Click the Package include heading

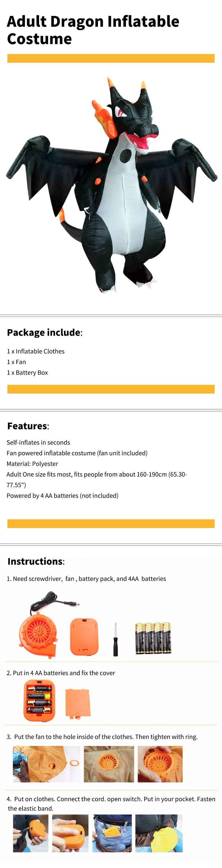pos(44,332)
